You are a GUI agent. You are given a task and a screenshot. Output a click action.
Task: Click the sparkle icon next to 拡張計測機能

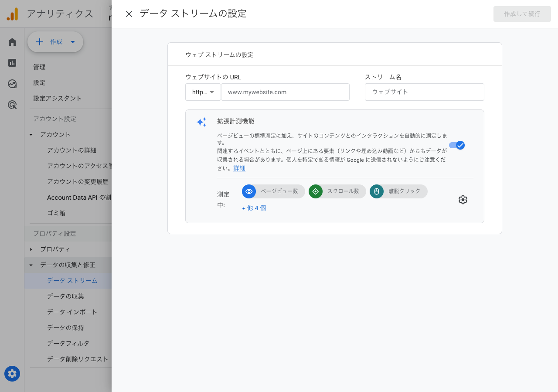coord(201,122)
